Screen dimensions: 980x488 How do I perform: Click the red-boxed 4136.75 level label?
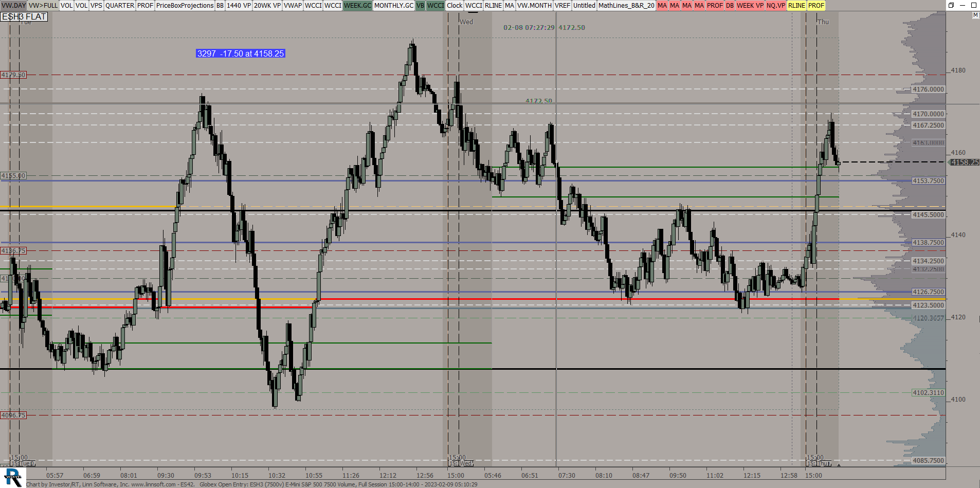13,251
